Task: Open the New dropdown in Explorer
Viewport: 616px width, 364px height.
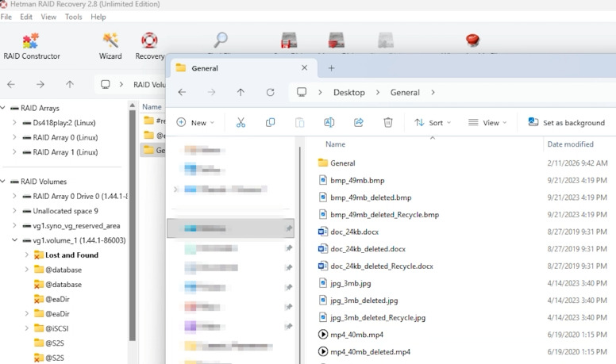Action: pos(195,122)
